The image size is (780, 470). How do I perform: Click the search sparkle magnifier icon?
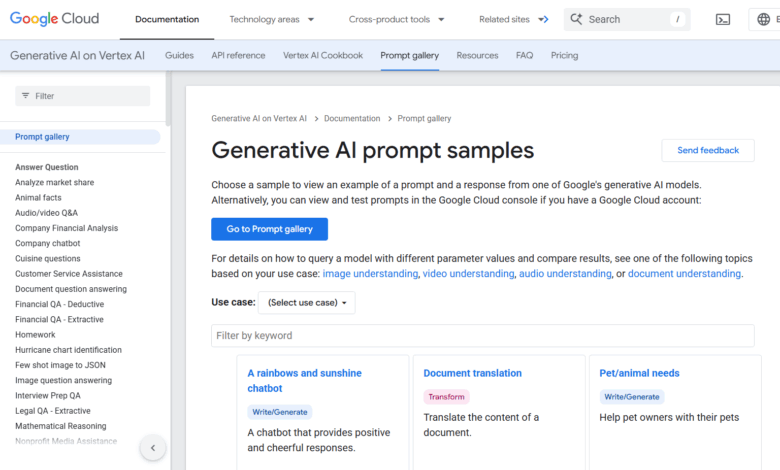pos(576,19)
